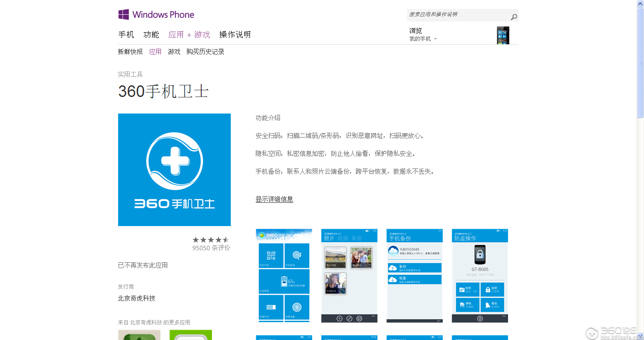Viewport: 644px width, 340px height.
Task: Click the 已不再发布此应用 notice
Action: tap(143, 265)
